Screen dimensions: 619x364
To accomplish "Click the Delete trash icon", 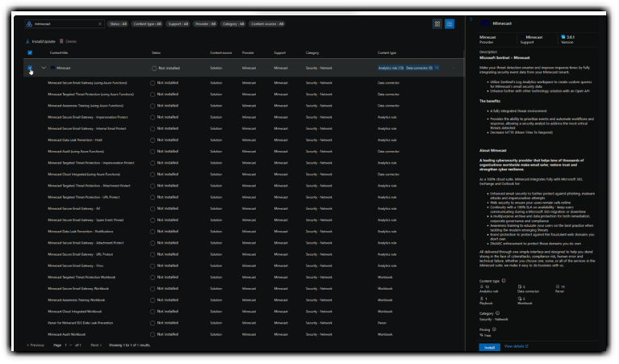I will click(x=61, y=40).
